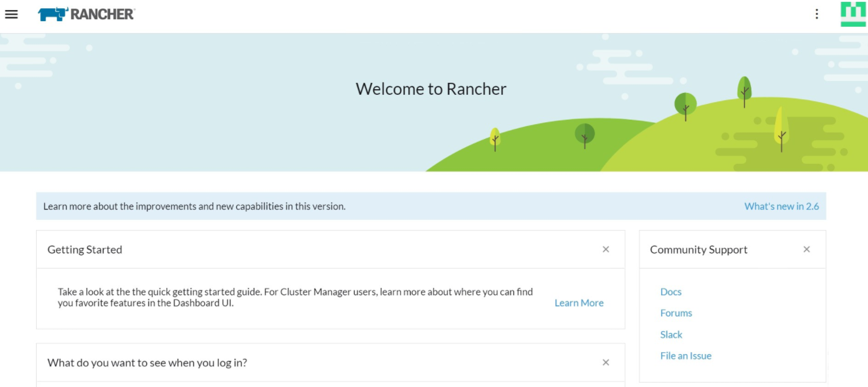Open the Slack community link
The width and height of the screenshot is (868, 387).
pos(671,334)
